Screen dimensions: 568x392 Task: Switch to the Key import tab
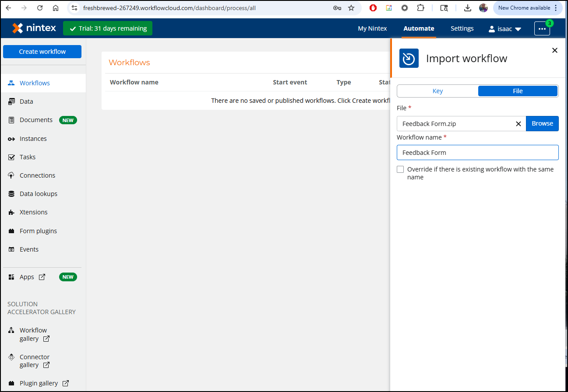(x=437, y=91)
